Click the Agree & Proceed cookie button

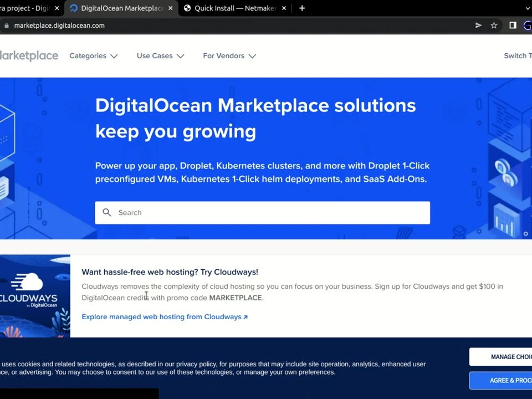click(501, 380)
